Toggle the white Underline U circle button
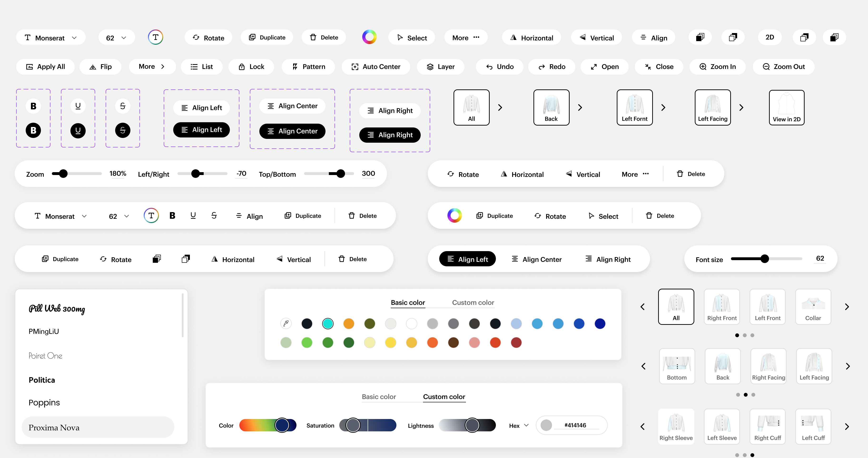Screen dimensions: 868x458 [x=78, y=106]
